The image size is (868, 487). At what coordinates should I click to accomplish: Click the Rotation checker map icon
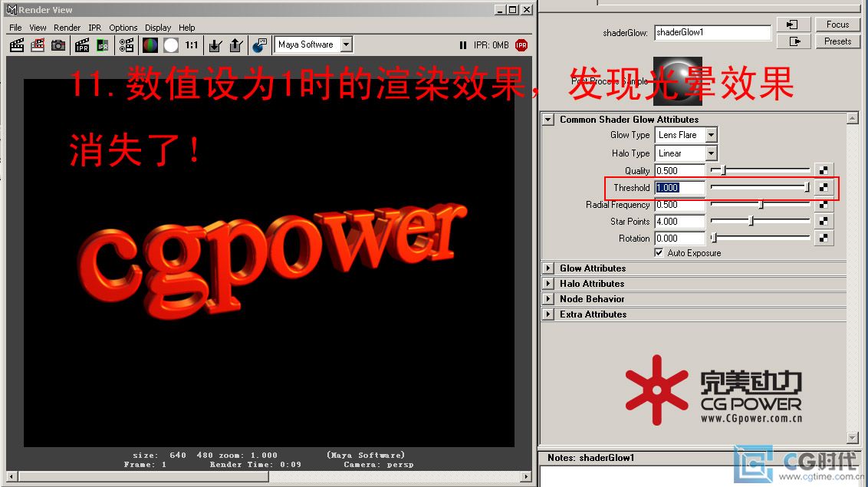click(x=824, y=239)
